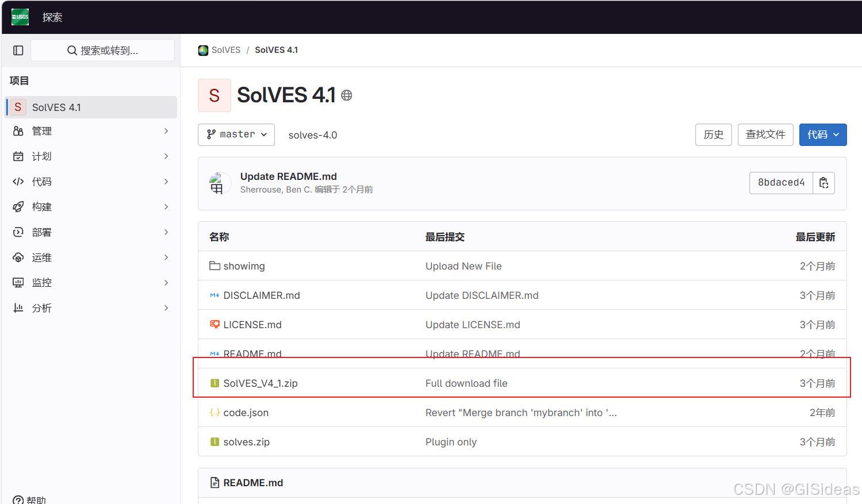Open the Update README.md commit link
This screenshot has height=504, width=862.
tap(289, 176)
